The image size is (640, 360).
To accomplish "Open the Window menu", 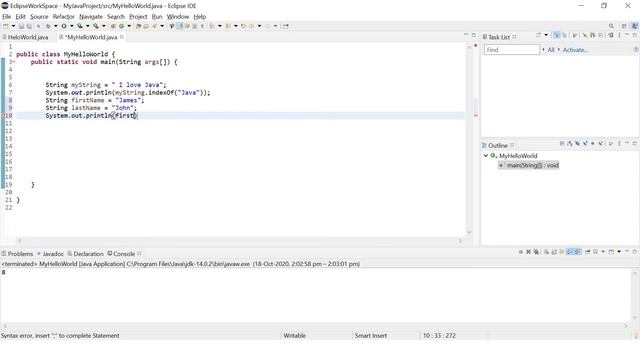I will pyautogui.click(x=178, y=17).
